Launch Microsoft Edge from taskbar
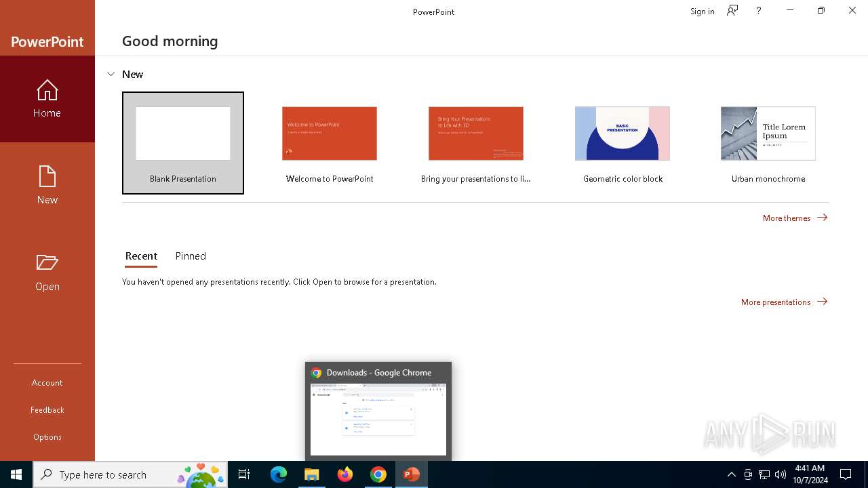868x488 pixels. pos(279,474)
